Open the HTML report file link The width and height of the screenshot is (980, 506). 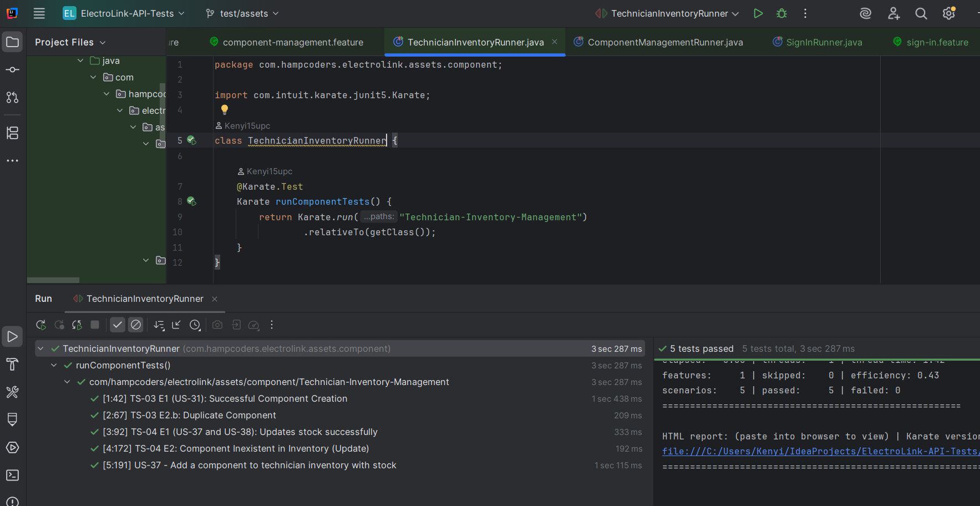coord(821,452)
